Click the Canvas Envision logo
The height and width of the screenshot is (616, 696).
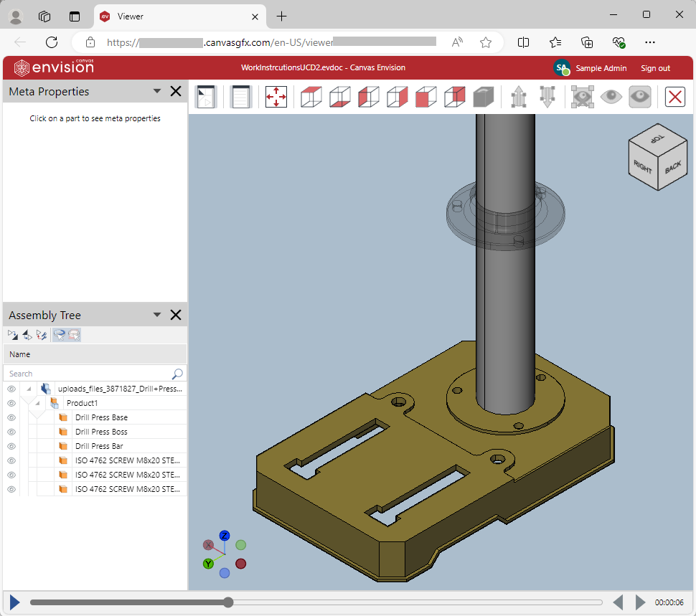click(54, 67)
